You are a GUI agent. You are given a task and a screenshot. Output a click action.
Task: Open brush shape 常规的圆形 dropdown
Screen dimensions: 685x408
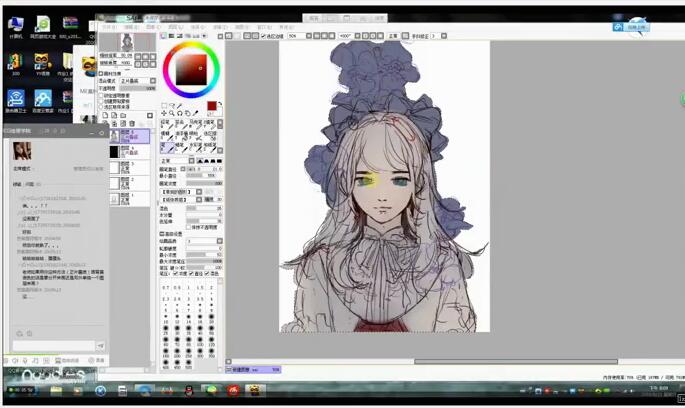coord(199,192)
